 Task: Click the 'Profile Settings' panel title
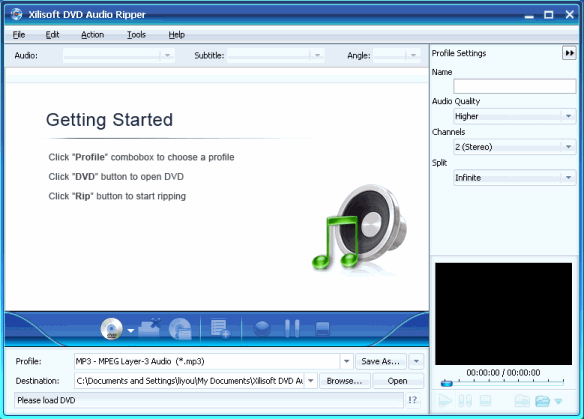(x=459, y=53)
